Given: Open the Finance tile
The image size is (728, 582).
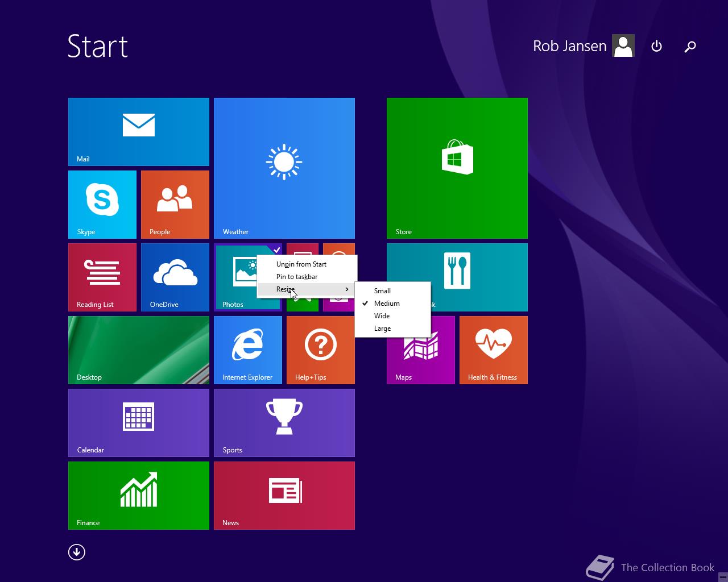Looking at the screenshot, I should (139, 496).
